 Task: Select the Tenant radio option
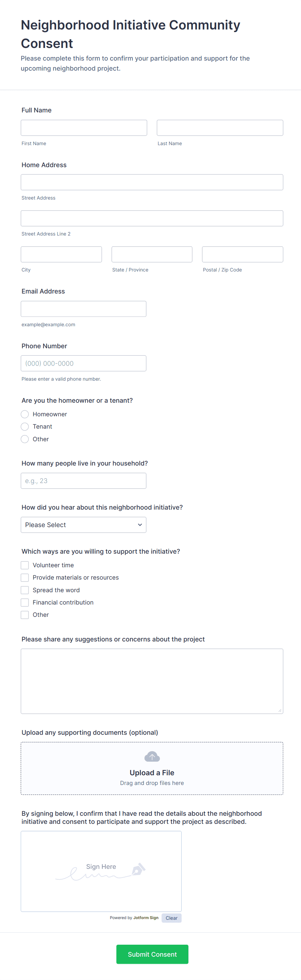click(25, 426)
